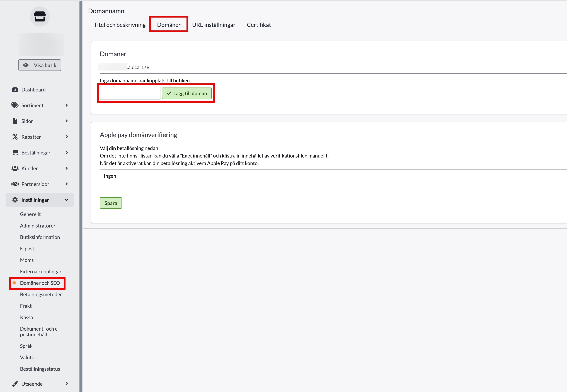Click the Partnersidor handshake icon
The width and height of the screenshot is (567, 392).
point(15,184)
